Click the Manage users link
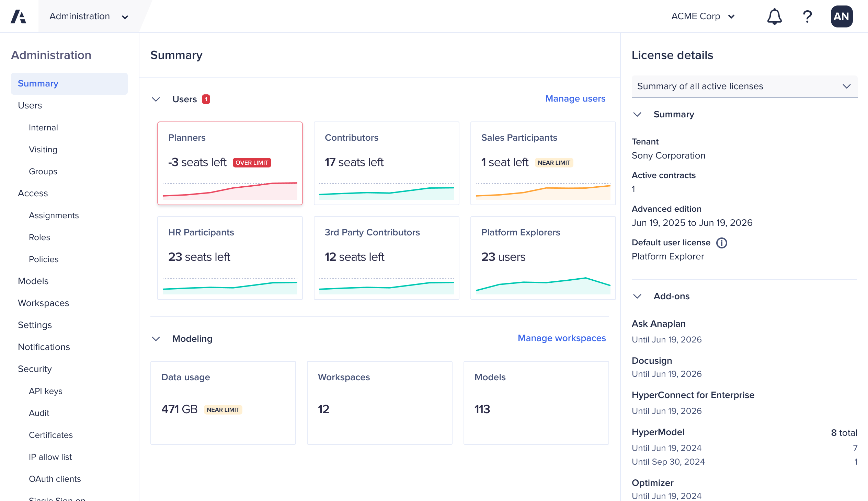 coord(575,99)
